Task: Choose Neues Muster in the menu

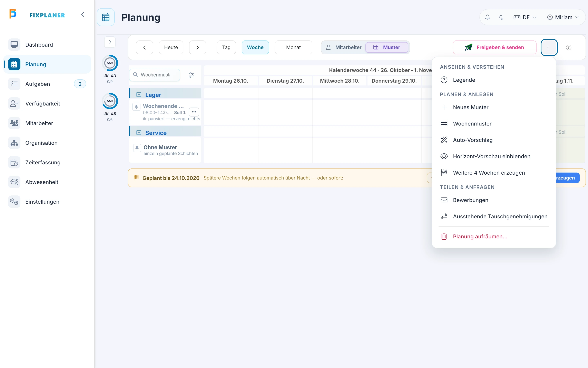Action: point(494,107)
